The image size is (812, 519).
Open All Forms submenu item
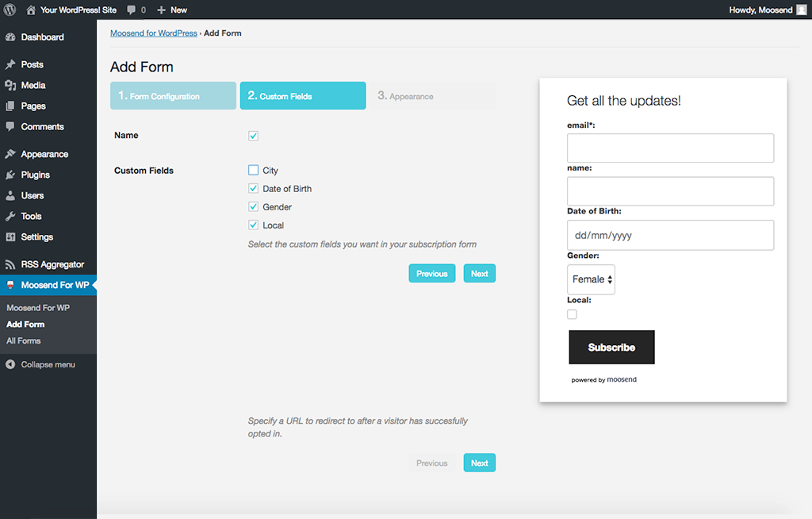pos(23,340)
